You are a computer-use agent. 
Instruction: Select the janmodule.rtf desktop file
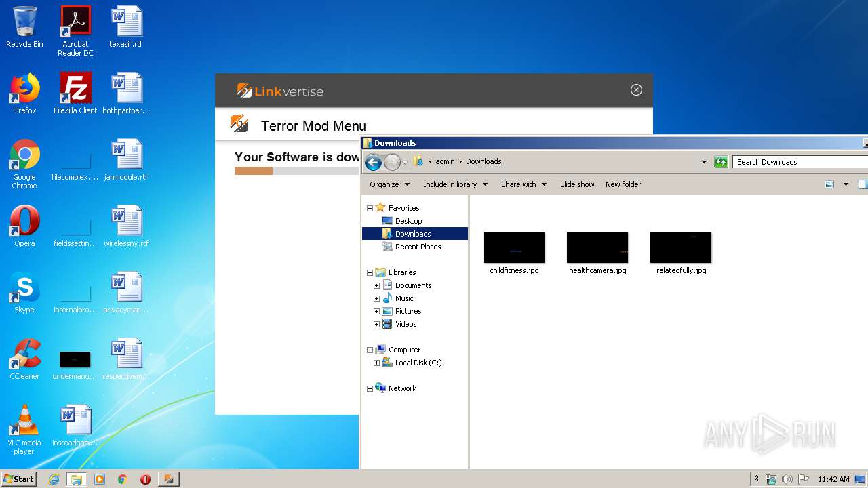[x=126, y=160]
